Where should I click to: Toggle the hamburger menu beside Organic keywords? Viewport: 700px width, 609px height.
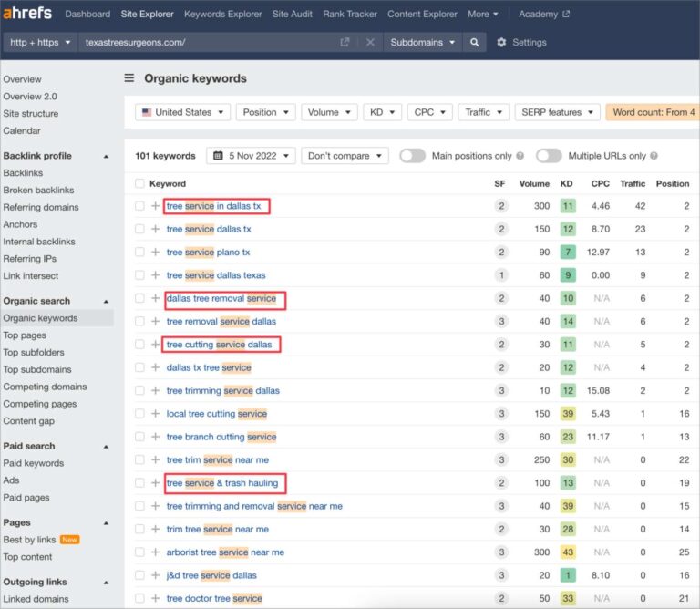pos(129,78)
